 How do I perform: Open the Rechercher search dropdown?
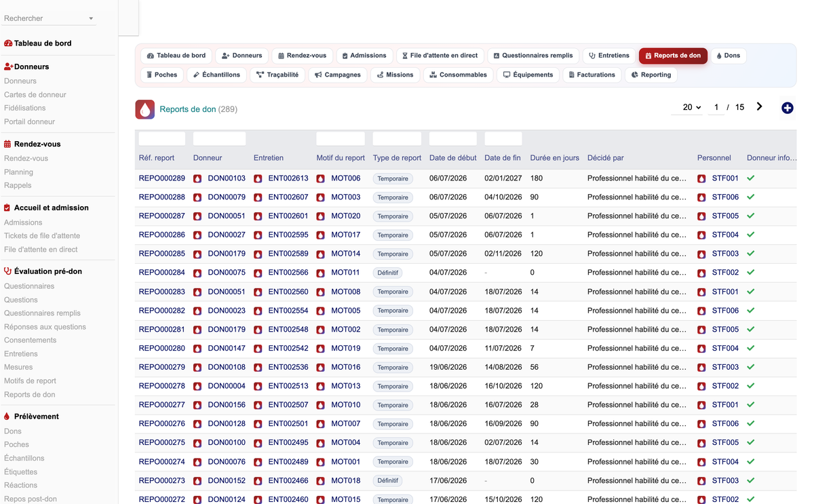(49, 18)
